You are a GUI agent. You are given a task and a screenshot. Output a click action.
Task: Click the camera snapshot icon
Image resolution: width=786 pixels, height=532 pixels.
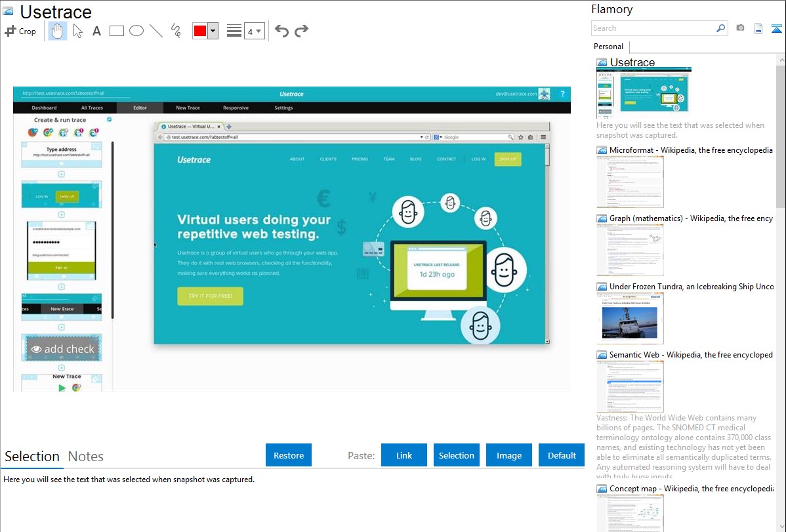tap(740, 28)
